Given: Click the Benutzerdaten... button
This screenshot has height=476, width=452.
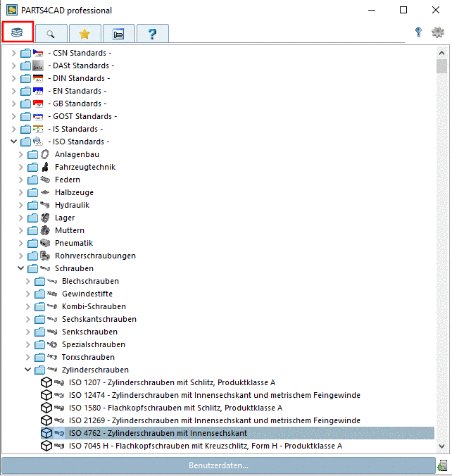Looking at the screenshot, I should 218,465.
